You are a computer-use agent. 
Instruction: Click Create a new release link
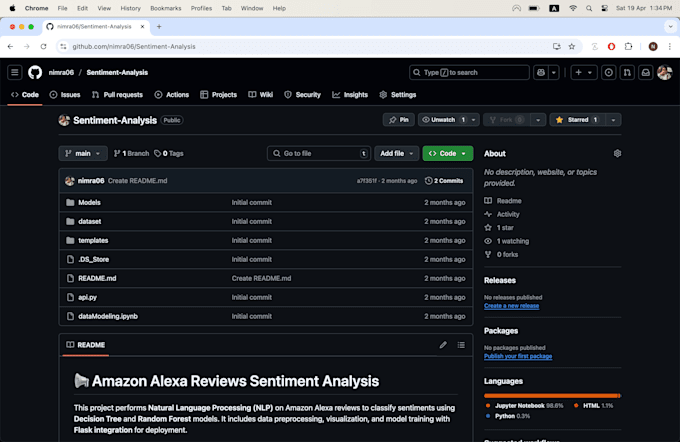(512, 306)
